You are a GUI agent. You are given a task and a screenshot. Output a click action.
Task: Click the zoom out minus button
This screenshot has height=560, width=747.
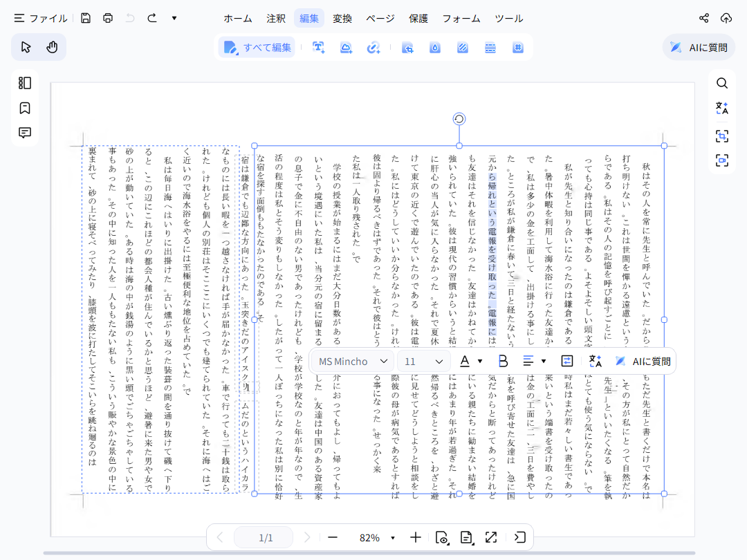(x=333, y=538)
